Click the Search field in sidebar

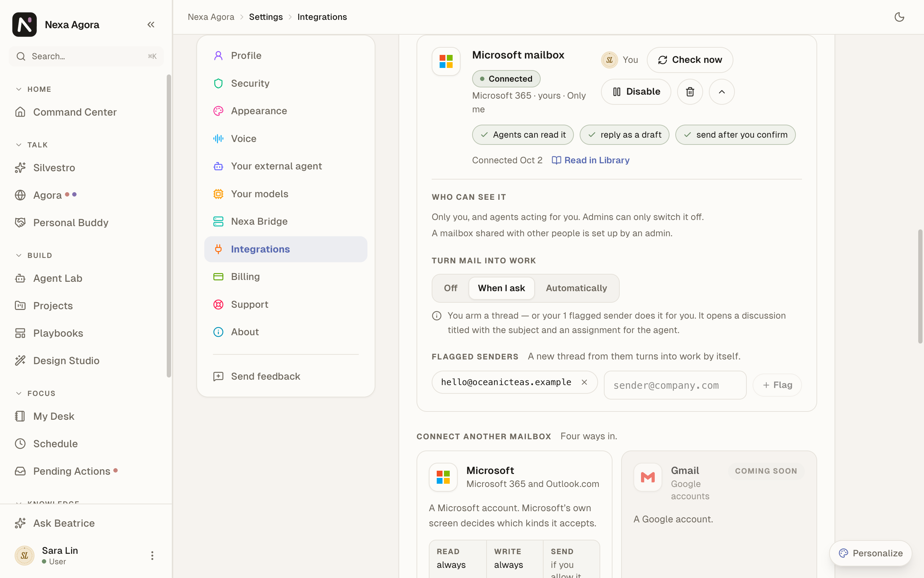[x=86, y=57]
